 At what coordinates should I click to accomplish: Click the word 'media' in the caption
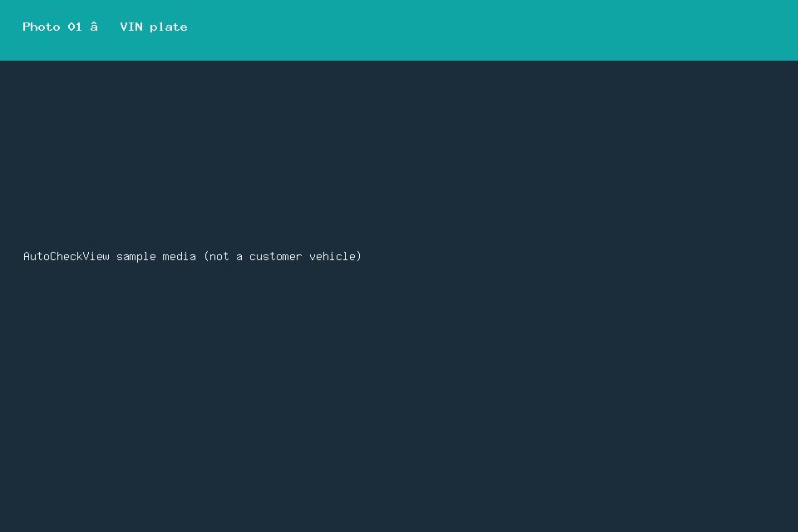(x=180, y=256)
